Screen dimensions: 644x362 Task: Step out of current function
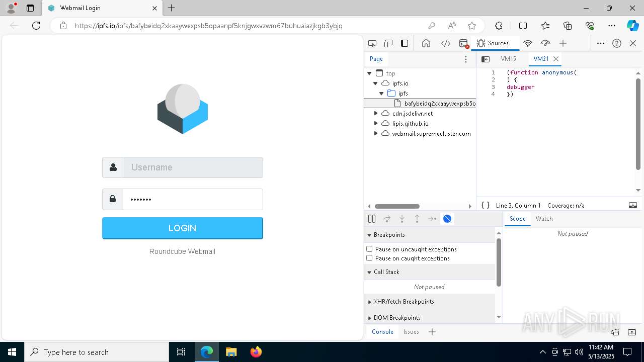click(417, 219)
